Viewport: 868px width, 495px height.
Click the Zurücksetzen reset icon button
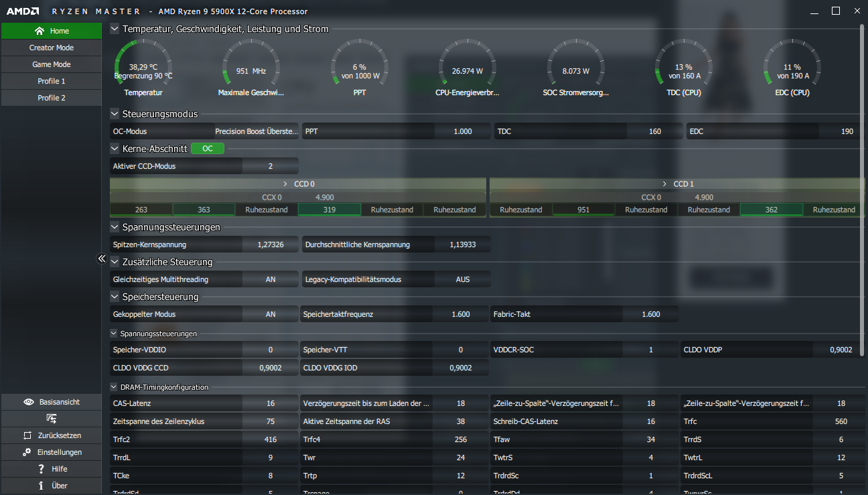[x=51, y=435]
